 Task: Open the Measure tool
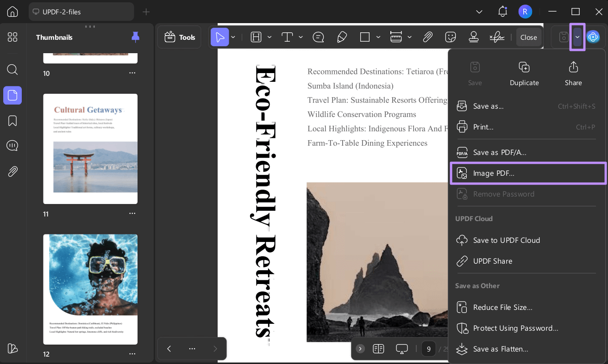click(x=396, y=37)
